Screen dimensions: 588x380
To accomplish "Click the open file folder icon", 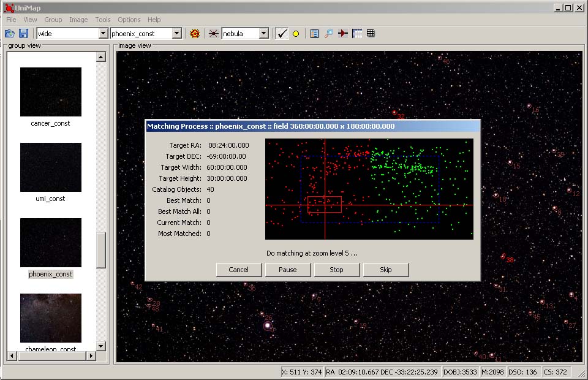I will (10, 33).
